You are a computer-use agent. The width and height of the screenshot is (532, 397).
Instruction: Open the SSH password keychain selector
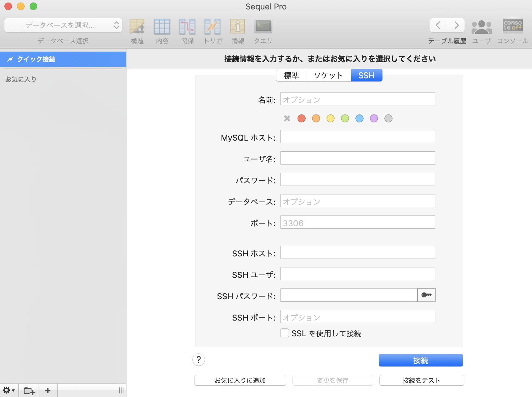click(427, 295)
